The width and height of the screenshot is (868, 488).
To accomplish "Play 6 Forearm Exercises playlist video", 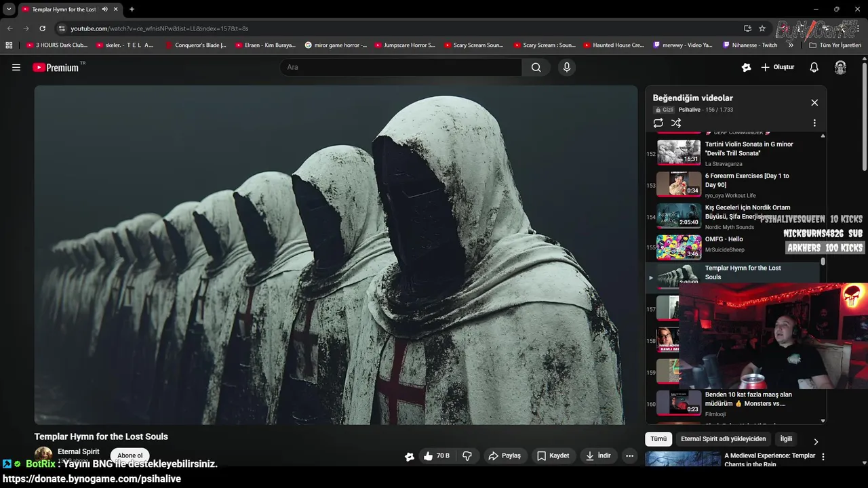I will [x=732, y=184].
